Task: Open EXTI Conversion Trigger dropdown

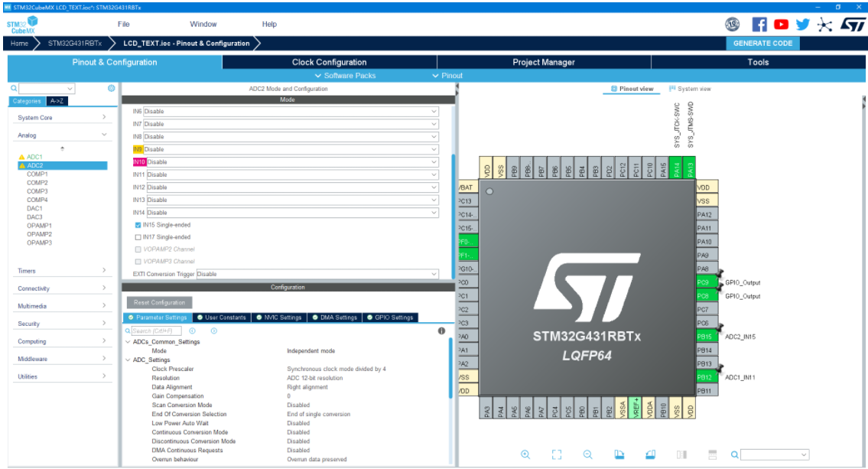Action: click(317, 274)
